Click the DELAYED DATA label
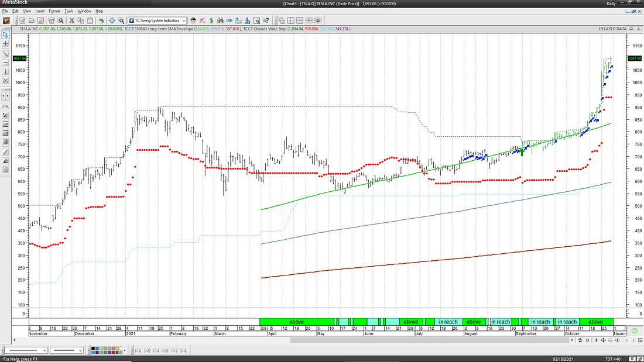Screen dimensions: 644x362 [612, 29]
